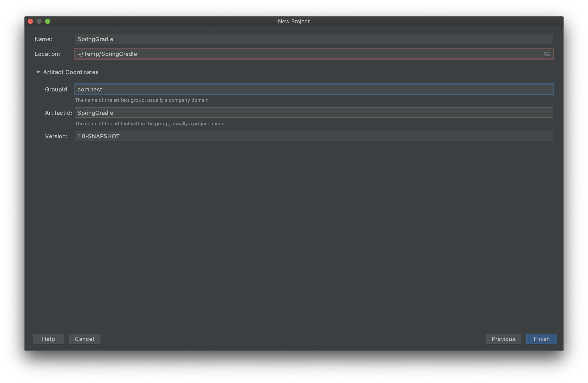The height and width of the screenshot is (383, 588).
Task: Click Finish to create the project
Action: click(541, 339)
